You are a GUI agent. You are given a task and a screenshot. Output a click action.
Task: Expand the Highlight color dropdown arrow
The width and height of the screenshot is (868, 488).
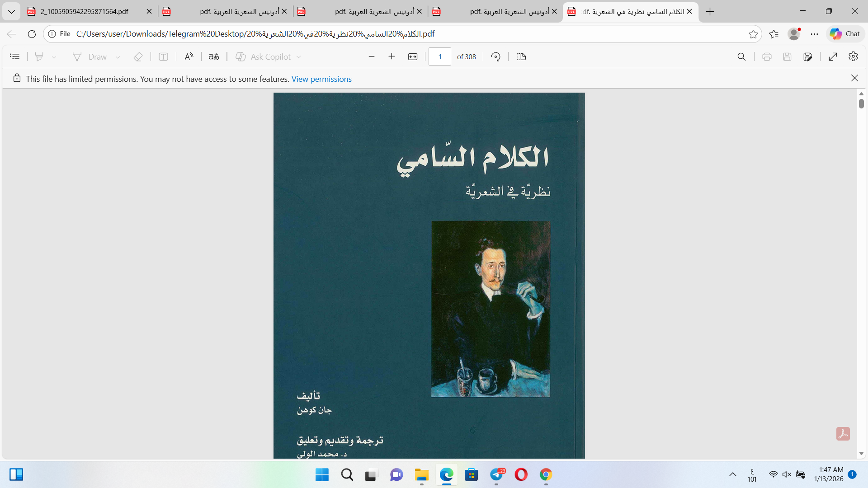(x=54, y=57)
